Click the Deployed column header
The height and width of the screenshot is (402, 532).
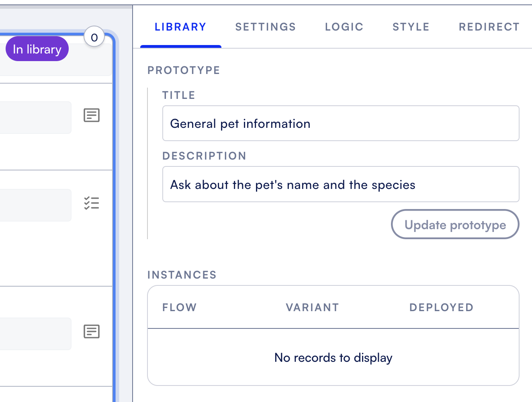(x=441, y=308)
